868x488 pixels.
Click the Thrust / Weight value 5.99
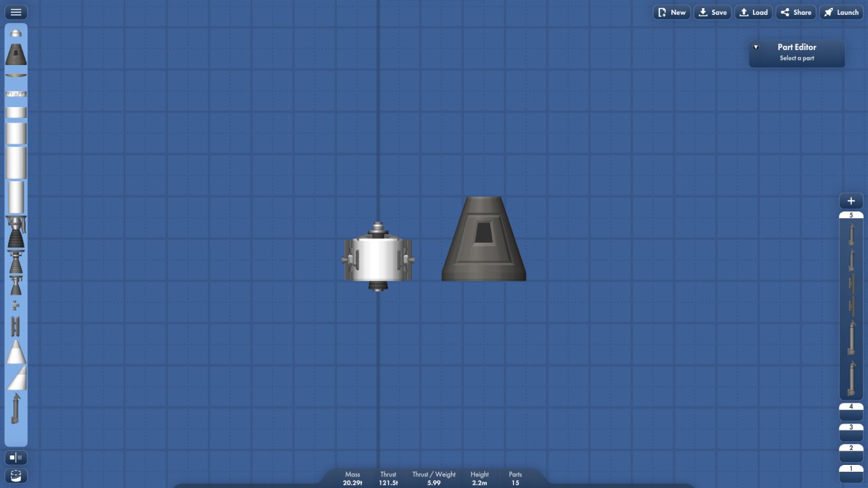coord(434,483)
